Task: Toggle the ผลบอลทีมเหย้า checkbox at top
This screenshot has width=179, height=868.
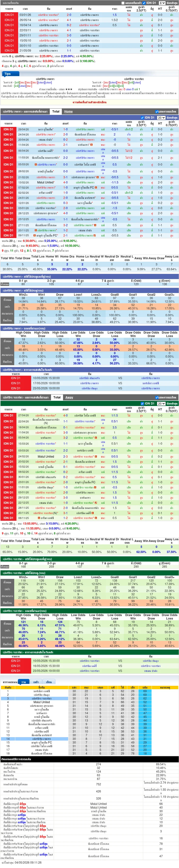Action: click(x=123, y=3)
